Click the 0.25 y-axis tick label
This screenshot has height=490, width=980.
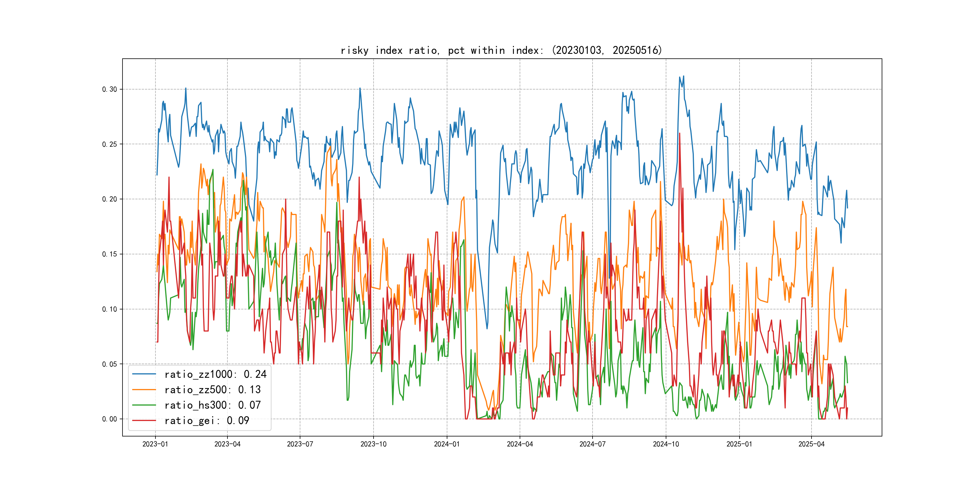click(109, 144)
